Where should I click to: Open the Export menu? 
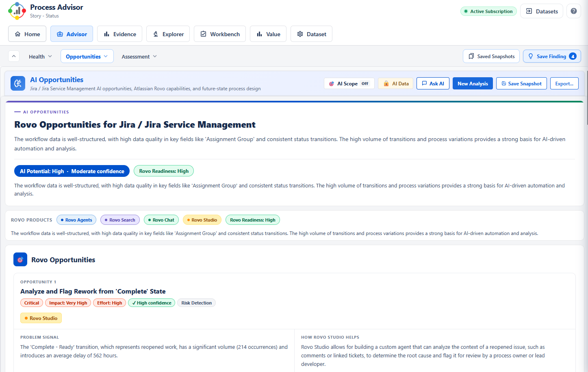[564, 83]
